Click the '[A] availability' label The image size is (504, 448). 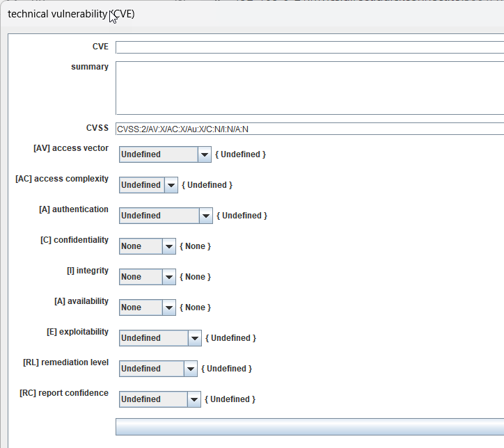81,301
